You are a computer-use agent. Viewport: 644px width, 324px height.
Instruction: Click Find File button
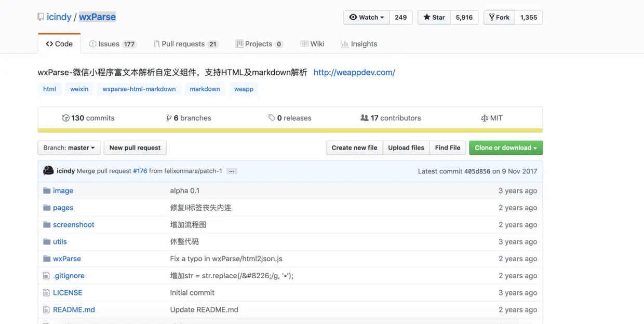click(x=448, y=148)
